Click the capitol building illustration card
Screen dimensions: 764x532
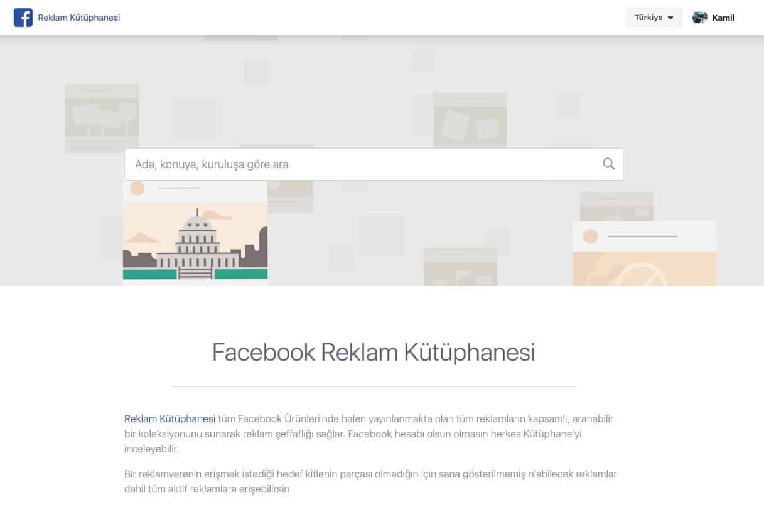coord(195,233)
